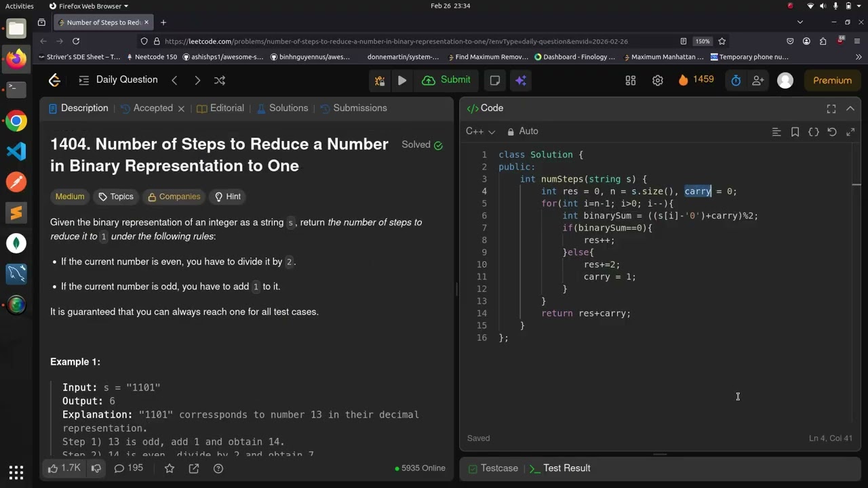The image size is (868, 488).
Task: Click the LeetCode logo icon
Action: (x=55, y=80)
